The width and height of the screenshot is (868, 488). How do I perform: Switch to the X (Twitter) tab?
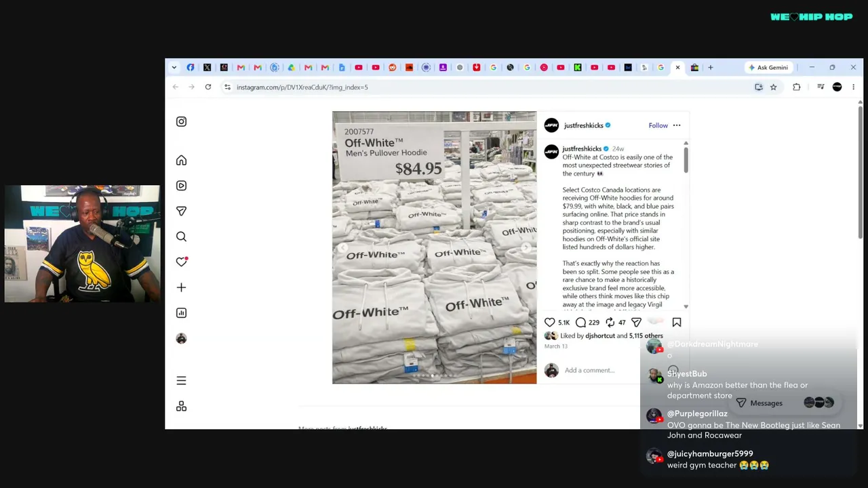point(208,68)
